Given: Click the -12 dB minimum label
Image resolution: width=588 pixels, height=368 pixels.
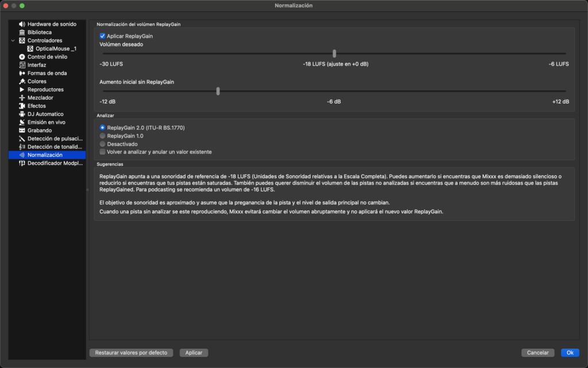Looking at the screenshot, I should [x=107, y=101].
